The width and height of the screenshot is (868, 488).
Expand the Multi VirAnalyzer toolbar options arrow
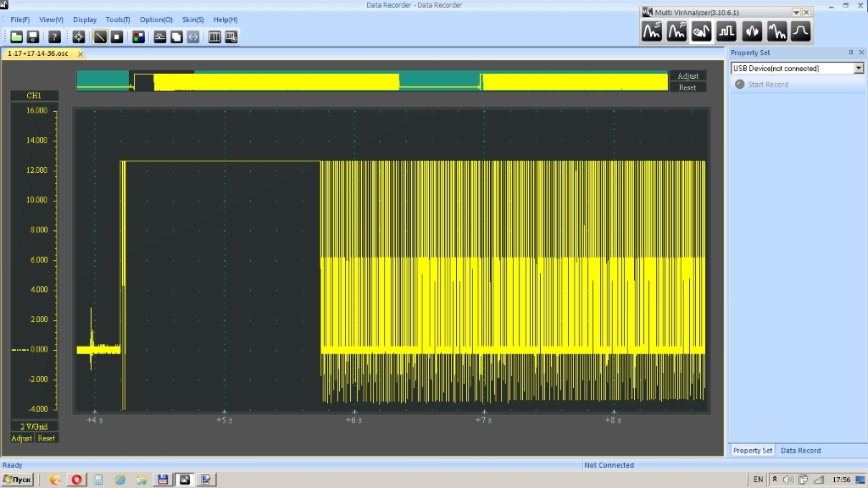pos(796,13)
